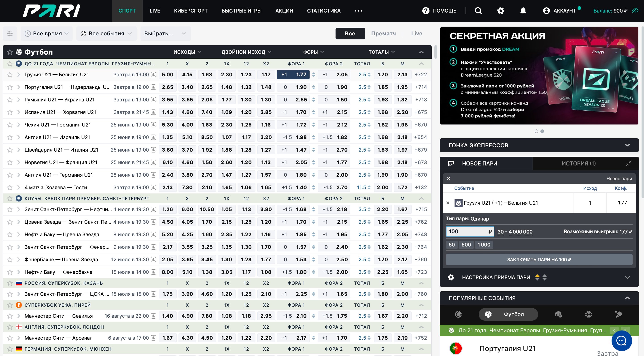Open the search magnifier icon

tap(478, 11)
